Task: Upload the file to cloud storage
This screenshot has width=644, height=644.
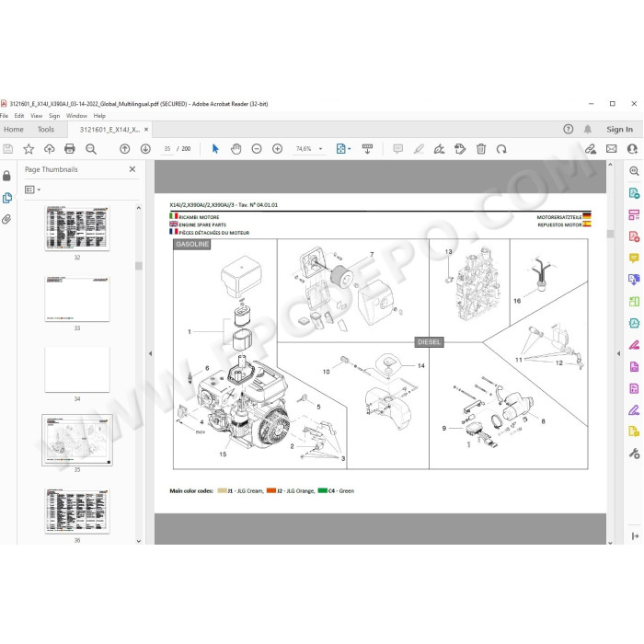Action: point(50,149)
